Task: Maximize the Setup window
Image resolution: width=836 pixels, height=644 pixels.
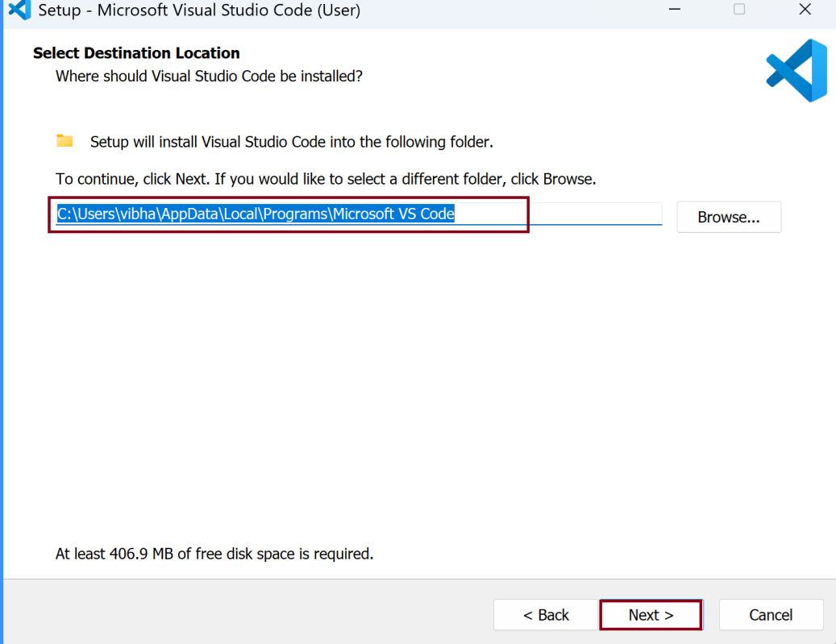Action: [x=739, y=10]
